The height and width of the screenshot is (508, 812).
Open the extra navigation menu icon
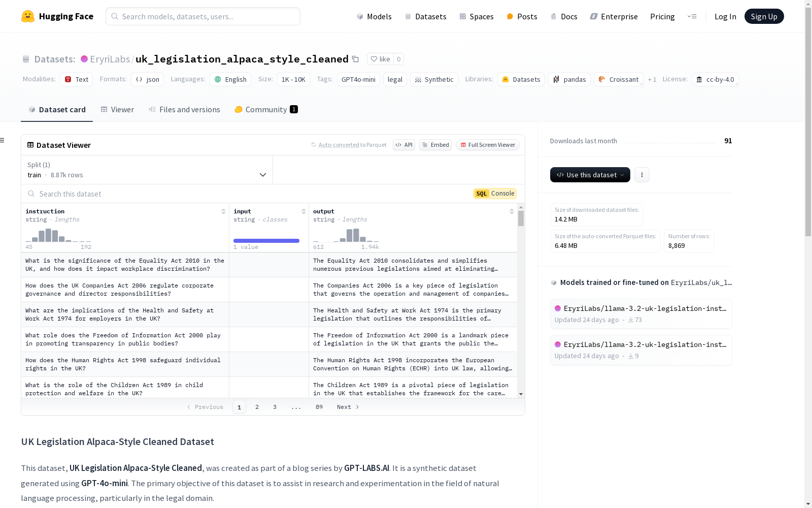pos(692,16)
